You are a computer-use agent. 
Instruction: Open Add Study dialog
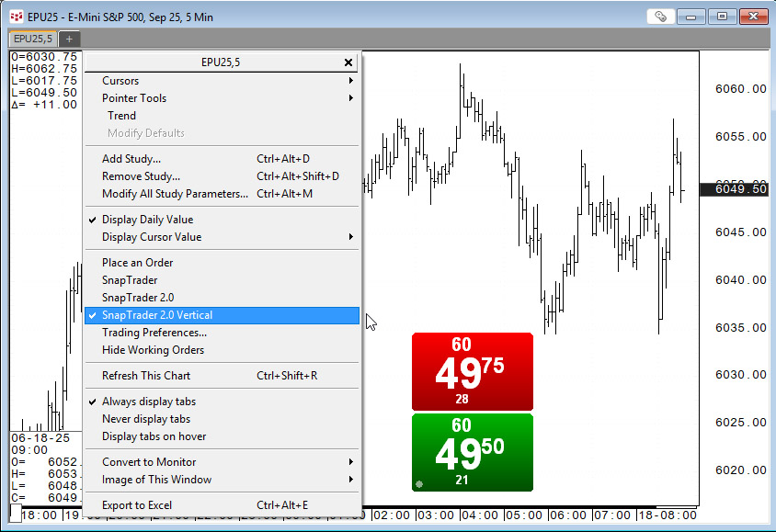[x=223, y=159]
